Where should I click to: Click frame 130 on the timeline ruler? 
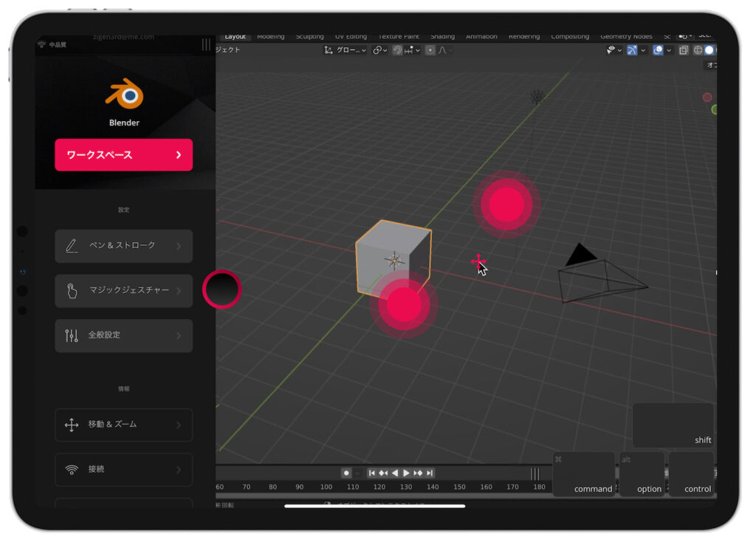coord(406,487)
